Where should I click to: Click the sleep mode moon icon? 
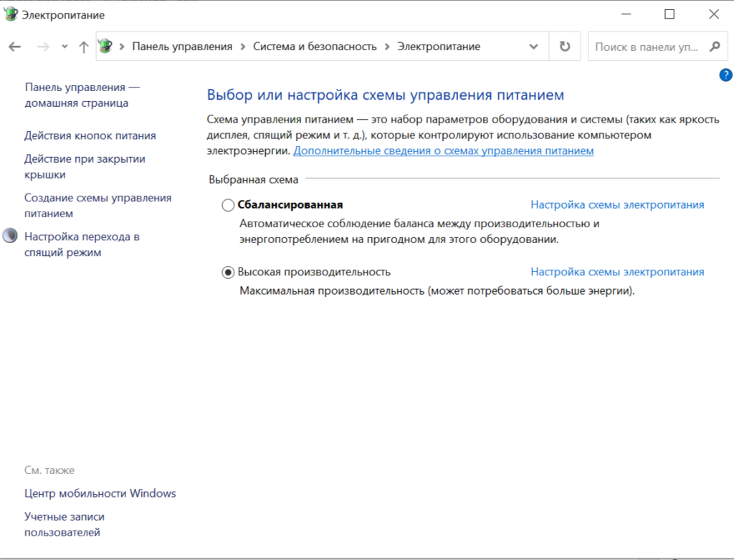[10, 235]
